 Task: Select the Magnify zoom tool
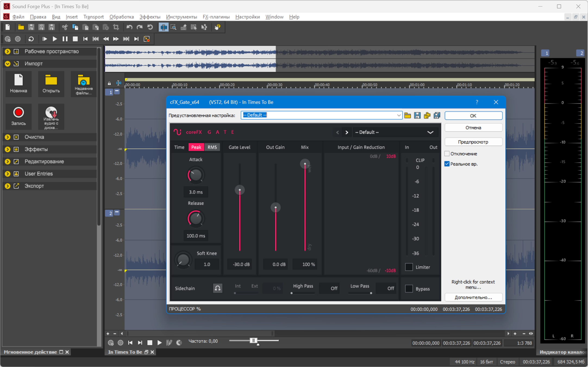[x=173, y=27]
